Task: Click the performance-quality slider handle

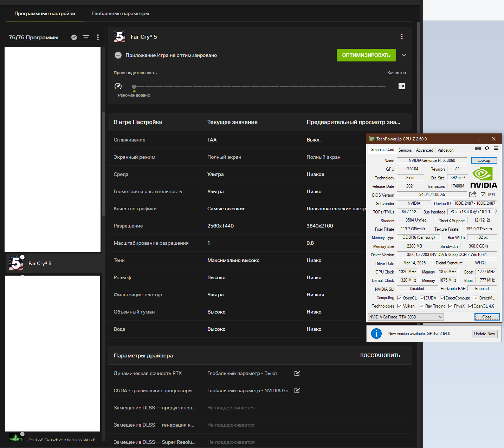Action: tap(134, 86)
